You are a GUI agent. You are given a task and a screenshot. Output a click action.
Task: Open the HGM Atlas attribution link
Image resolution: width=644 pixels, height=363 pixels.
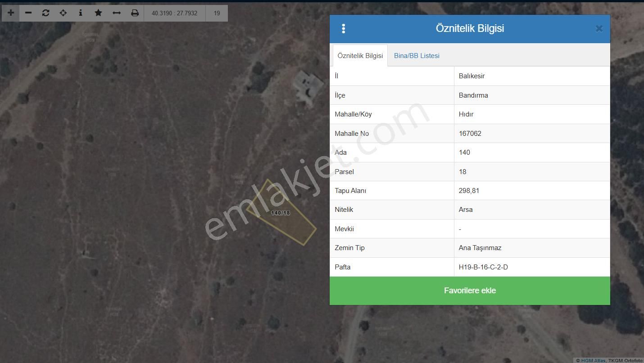593,360
